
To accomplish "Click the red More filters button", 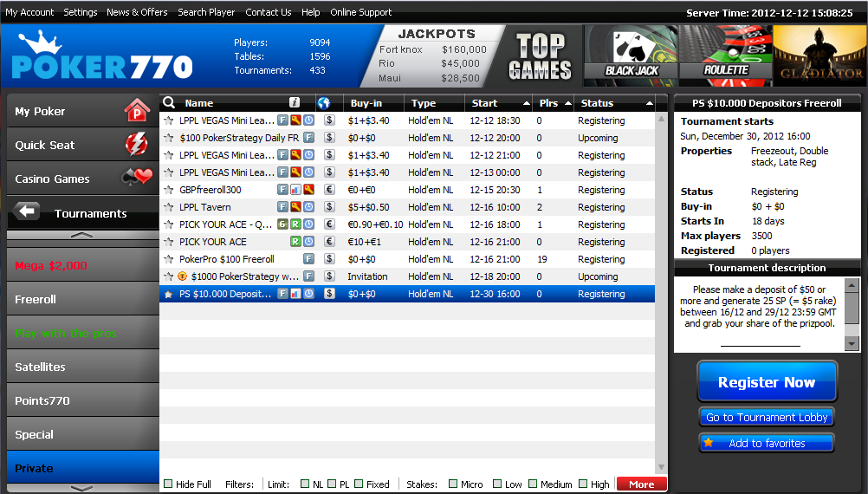I will pos(641,484).
